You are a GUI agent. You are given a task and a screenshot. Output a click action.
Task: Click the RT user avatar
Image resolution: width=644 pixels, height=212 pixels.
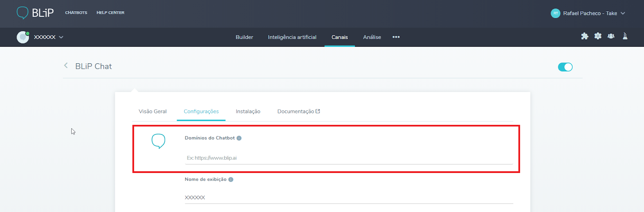point(555,13)
